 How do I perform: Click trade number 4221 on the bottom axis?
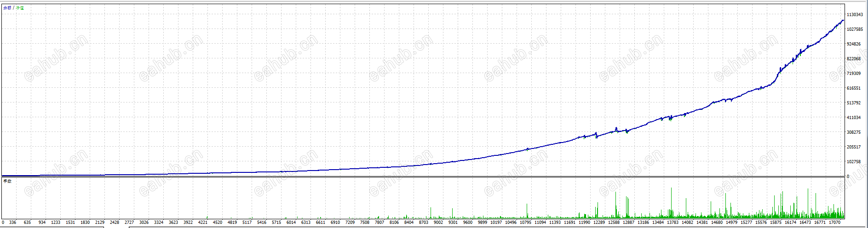click(203, 222)
